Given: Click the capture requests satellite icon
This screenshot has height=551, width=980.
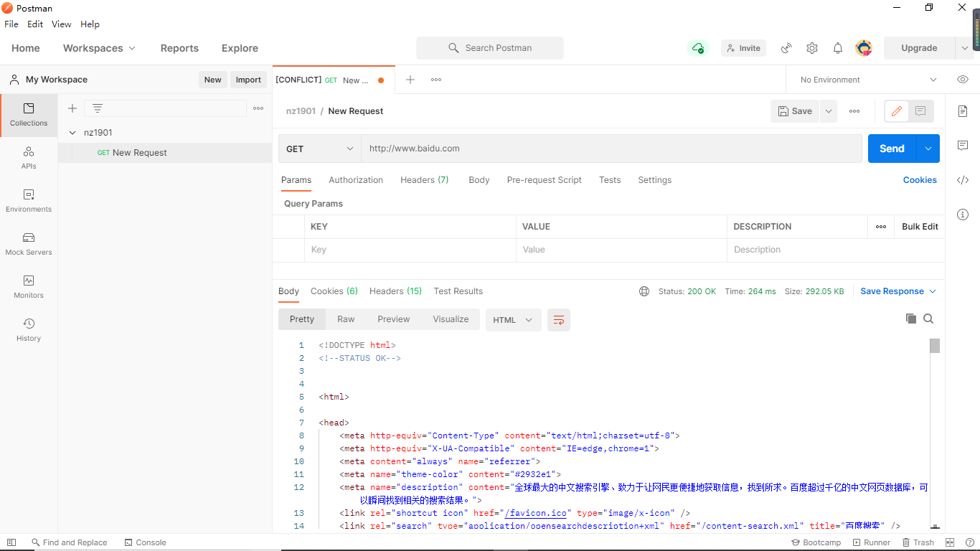Looking at the screenshot, I should (786, 48).
